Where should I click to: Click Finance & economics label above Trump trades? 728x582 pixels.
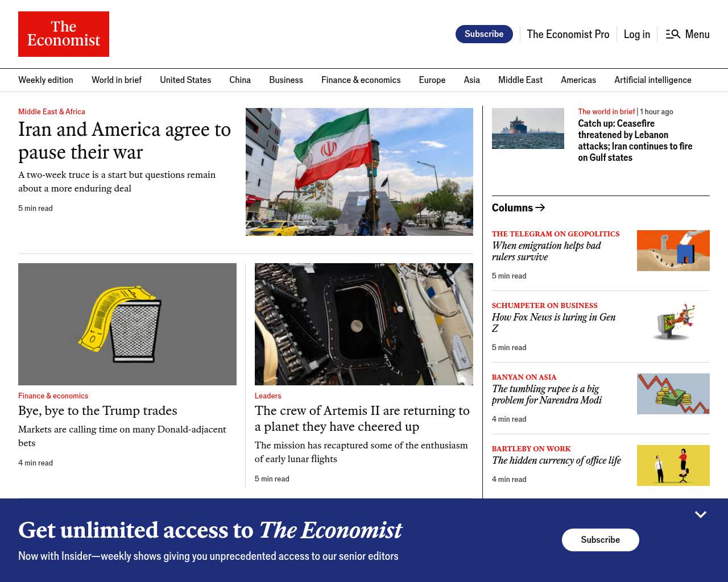(53, 396)
